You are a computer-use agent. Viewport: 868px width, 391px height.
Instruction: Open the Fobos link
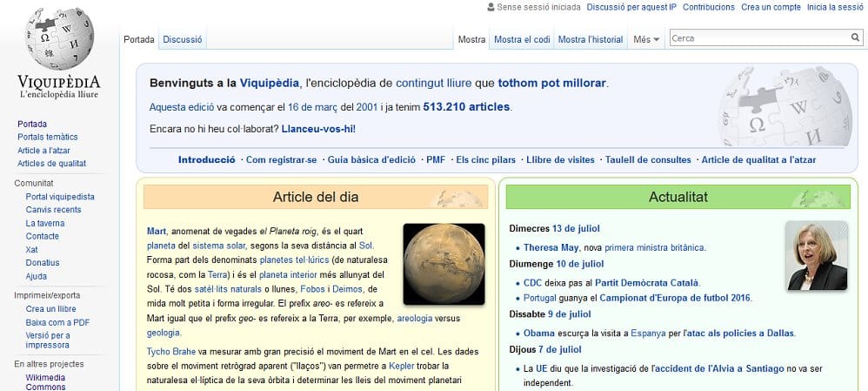pos(312,289)
